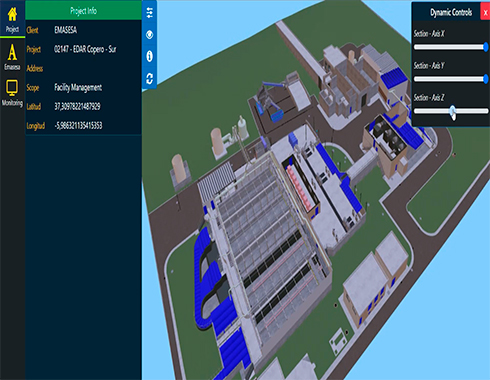The width and height of the screenshot is (490, 380).
Task: Toggle the eye visibility icon
Action: click(x=149, y=34)
